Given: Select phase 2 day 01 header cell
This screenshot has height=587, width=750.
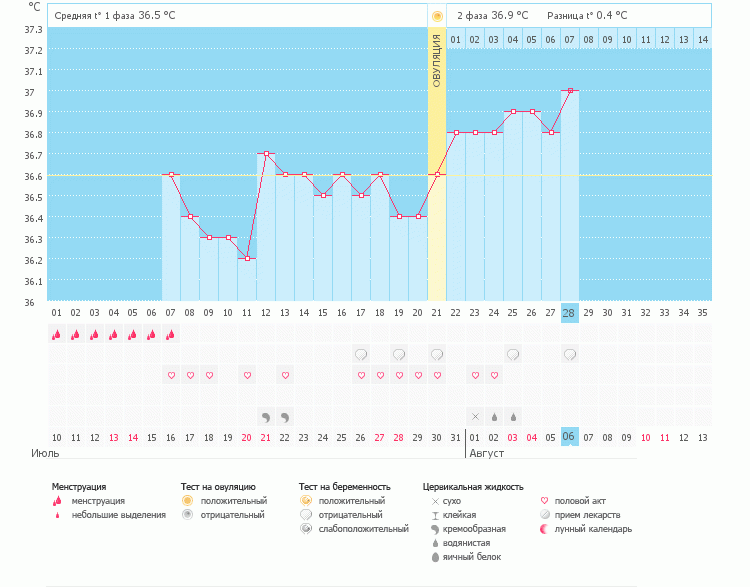Looking at the screenshot, I should click(x=456, y=40).
